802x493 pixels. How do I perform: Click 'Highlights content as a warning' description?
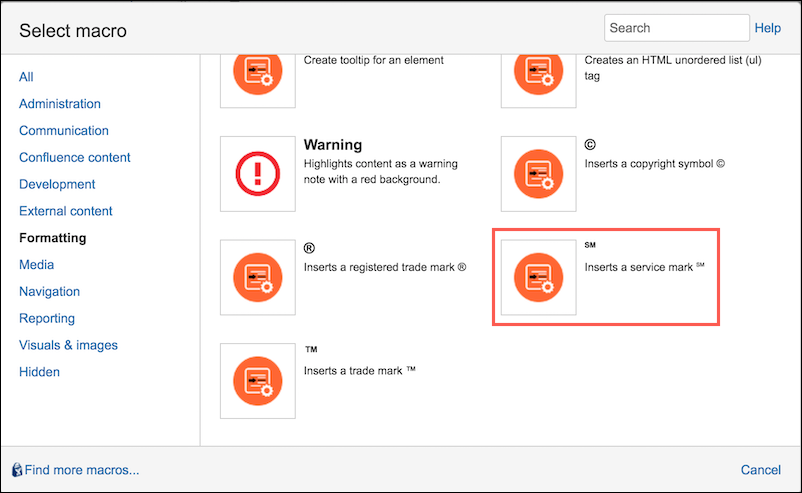pyautogui.click(x=381, y=171)
